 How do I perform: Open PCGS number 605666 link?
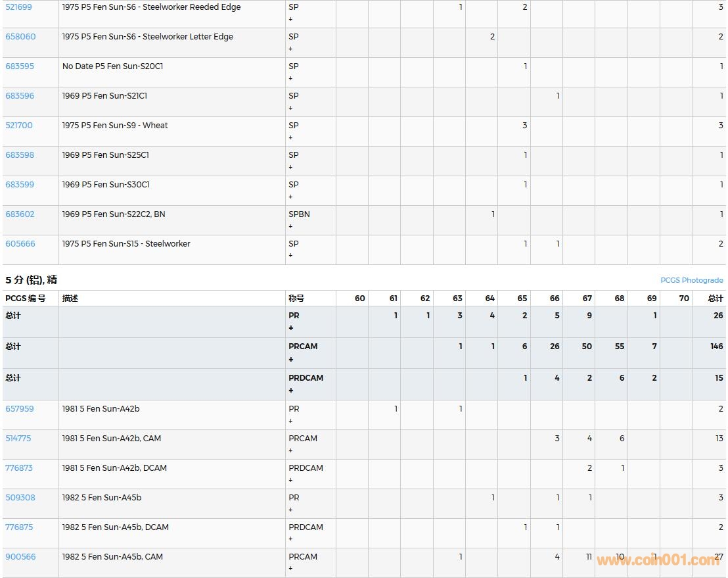[x=20, y=244]
